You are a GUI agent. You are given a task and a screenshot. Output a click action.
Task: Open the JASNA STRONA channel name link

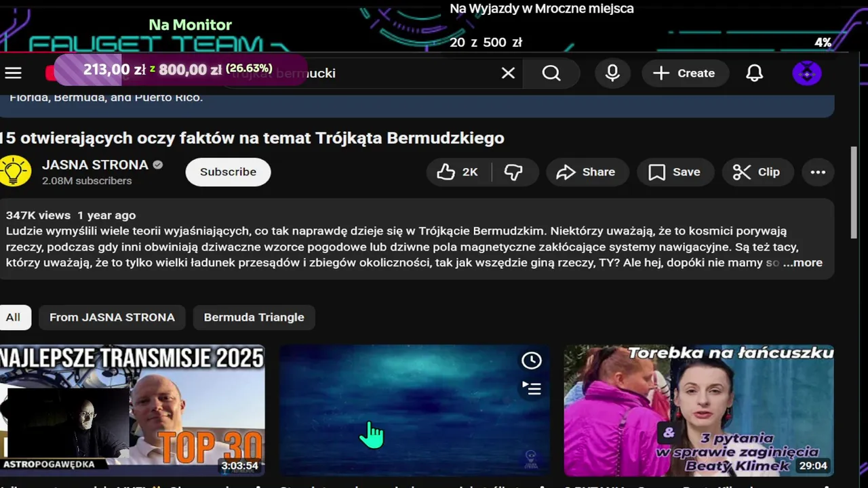pos(95,165)
